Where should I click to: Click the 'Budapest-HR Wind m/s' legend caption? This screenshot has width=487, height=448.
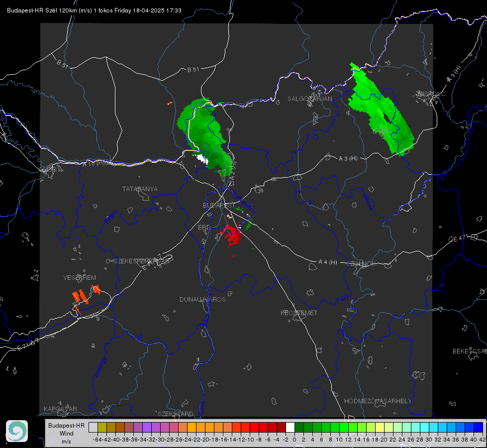pos(66,434)
